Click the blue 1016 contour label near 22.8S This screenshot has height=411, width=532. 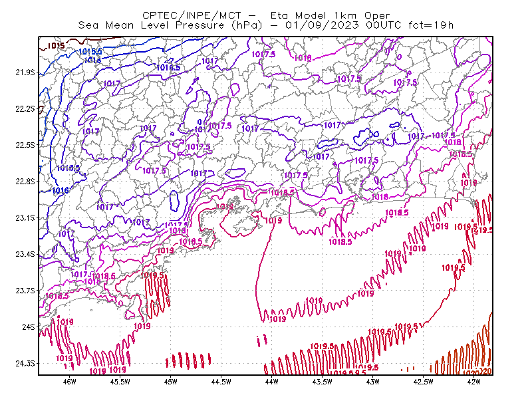(x=61, y=190)
